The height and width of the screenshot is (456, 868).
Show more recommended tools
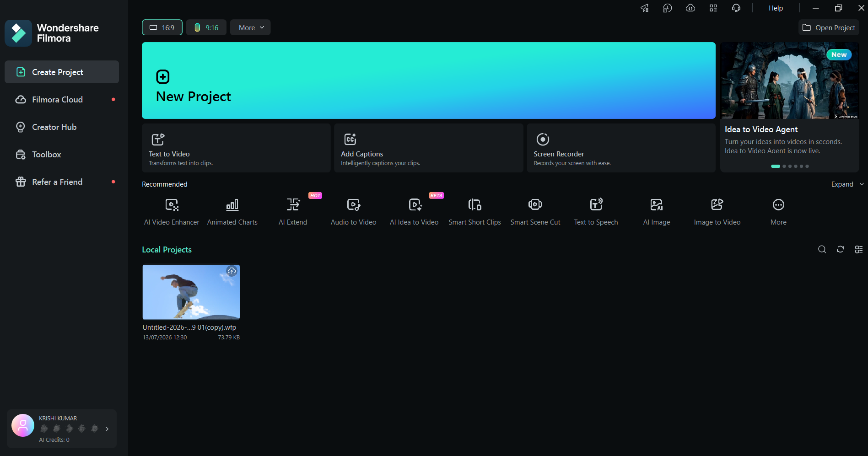click(778, 211)
